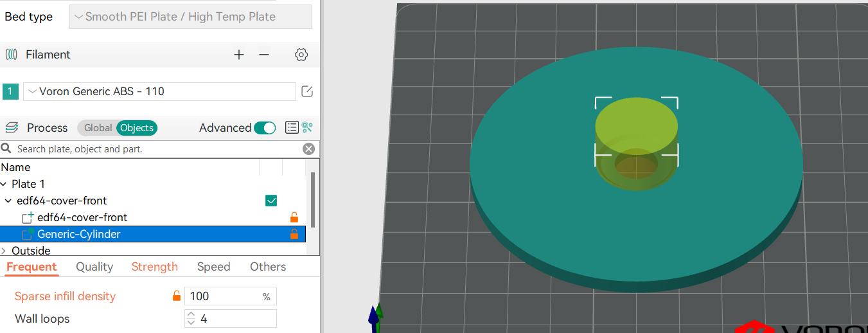
Task: Switch process scope to Objects
Action: click(x=137, y=128)
